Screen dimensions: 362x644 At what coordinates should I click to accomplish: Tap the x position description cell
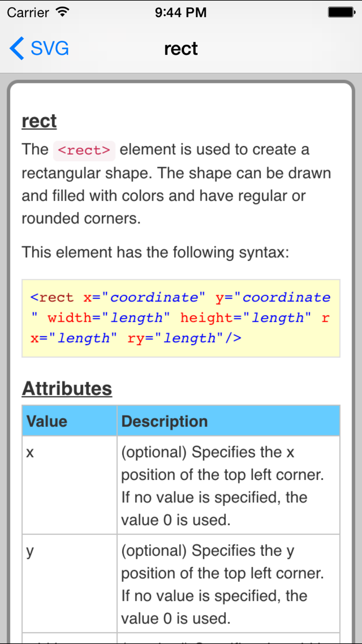pos(228,485)
